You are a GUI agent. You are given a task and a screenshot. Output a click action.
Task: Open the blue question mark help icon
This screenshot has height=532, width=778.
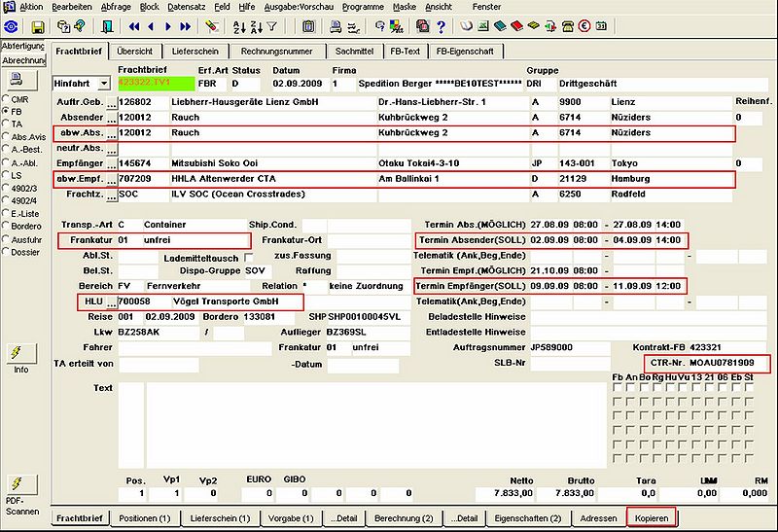coord(442,27)
